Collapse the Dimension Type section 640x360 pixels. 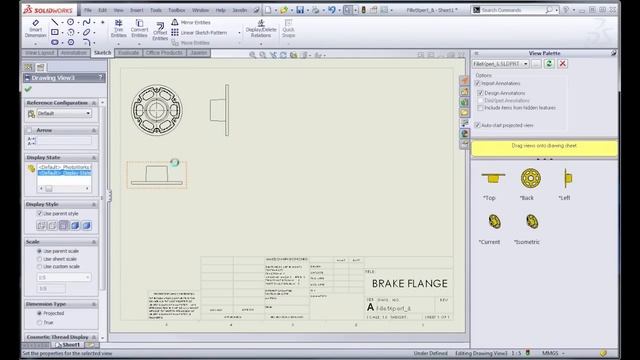[x=94, y=304]
